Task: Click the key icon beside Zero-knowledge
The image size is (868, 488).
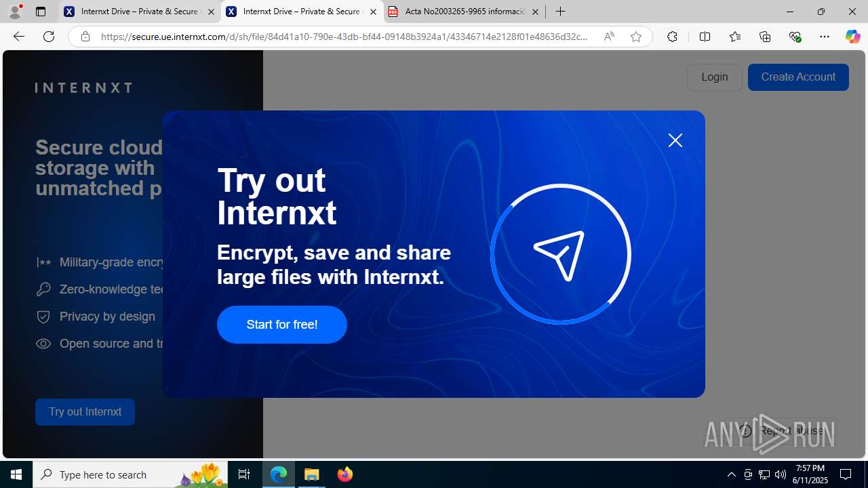Action: pos(43,289)
